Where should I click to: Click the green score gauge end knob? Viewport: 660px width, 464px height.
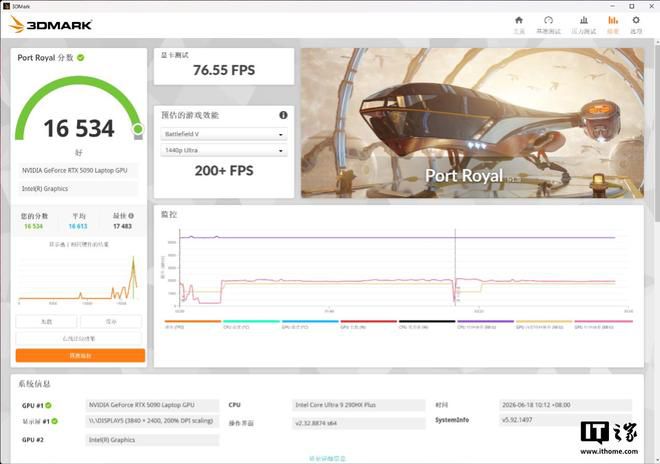[138, 129]
